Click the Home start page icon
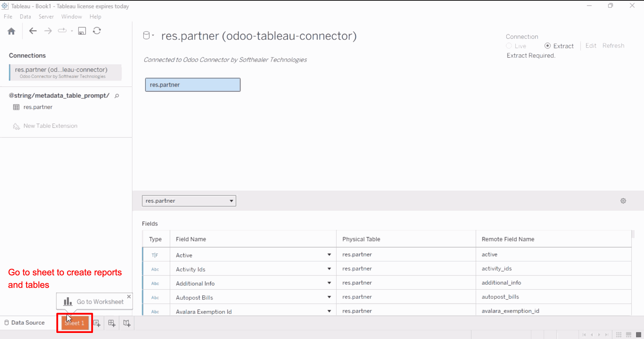 point(11,31)
